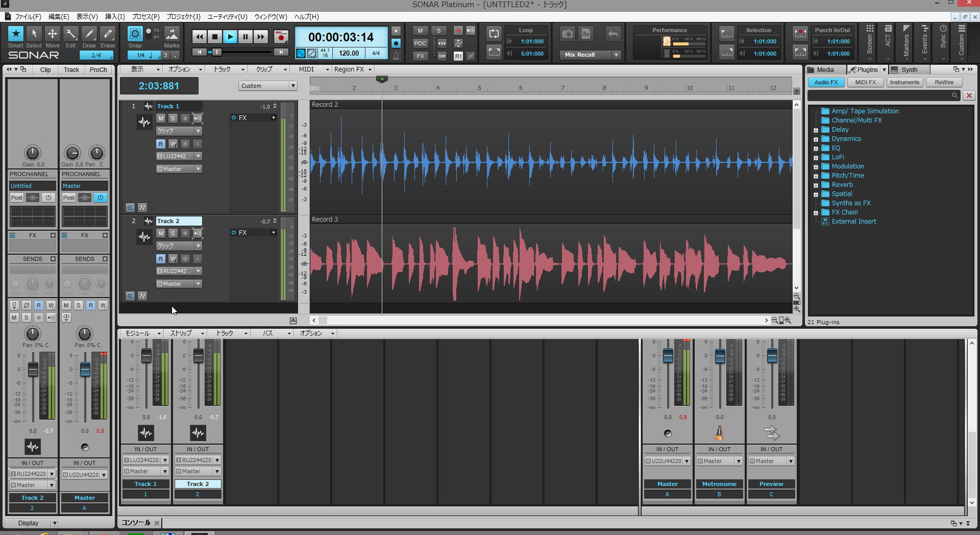Image resolution: width=980 pixels, height=535 pixels.
Task: Open the Mix Recall dropdown
Action: tap(616, 55)
